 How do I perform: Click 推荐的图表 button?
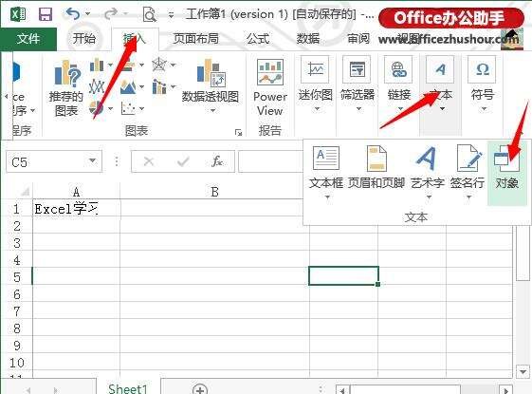coord(66,87)
